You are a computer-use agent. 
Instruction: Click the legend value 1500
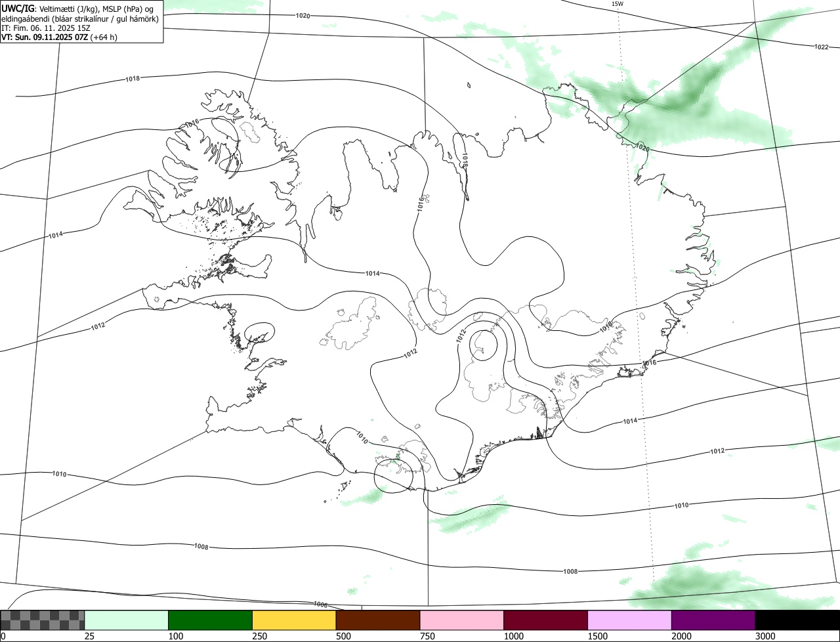tap(598, 636)
